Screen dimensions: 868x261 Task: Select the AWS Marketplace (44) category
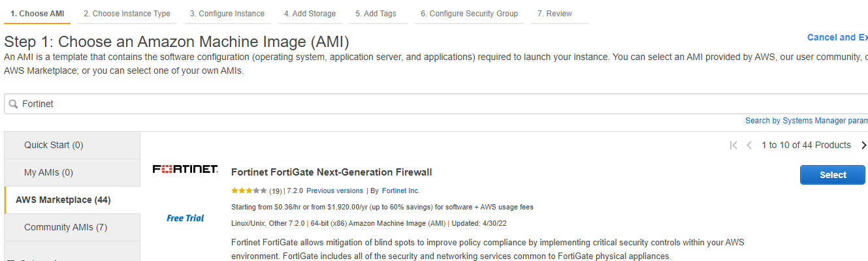click(72, 200)
